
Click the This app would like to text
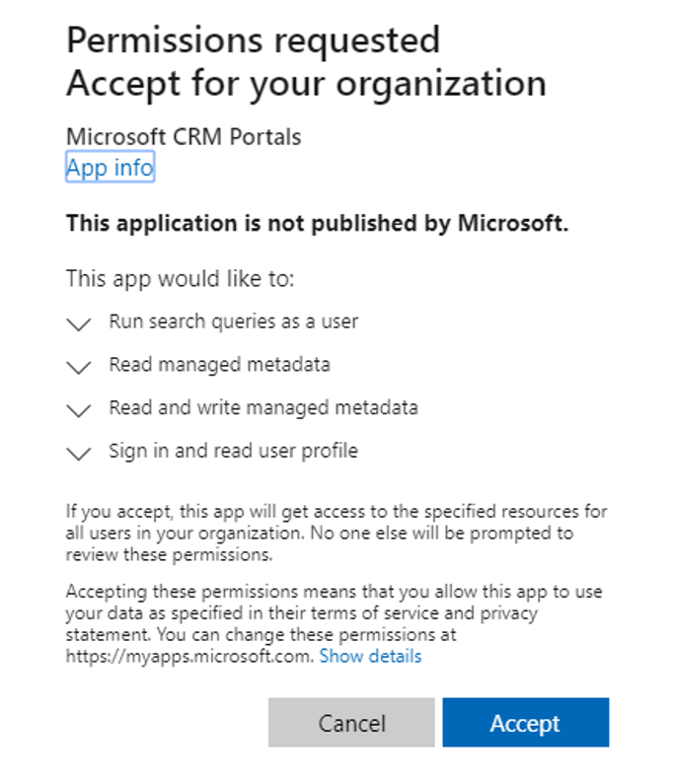click(181, 279)
